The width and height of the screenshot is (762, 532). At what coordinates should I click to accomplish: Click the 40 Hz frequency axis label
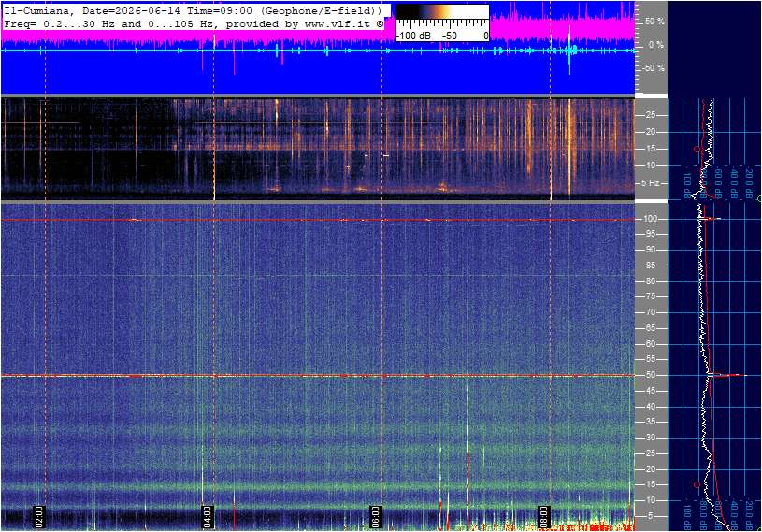click(x=650, y=407)
